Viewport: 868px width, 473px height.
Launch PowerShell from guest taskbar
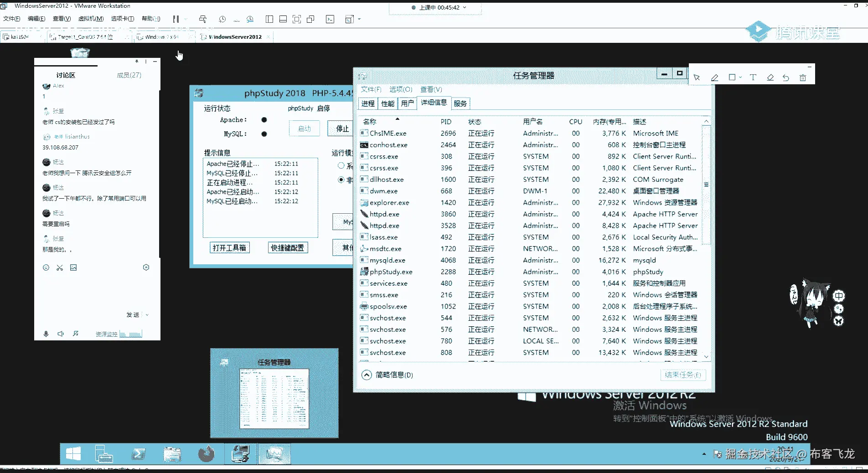tap(138, 454)
